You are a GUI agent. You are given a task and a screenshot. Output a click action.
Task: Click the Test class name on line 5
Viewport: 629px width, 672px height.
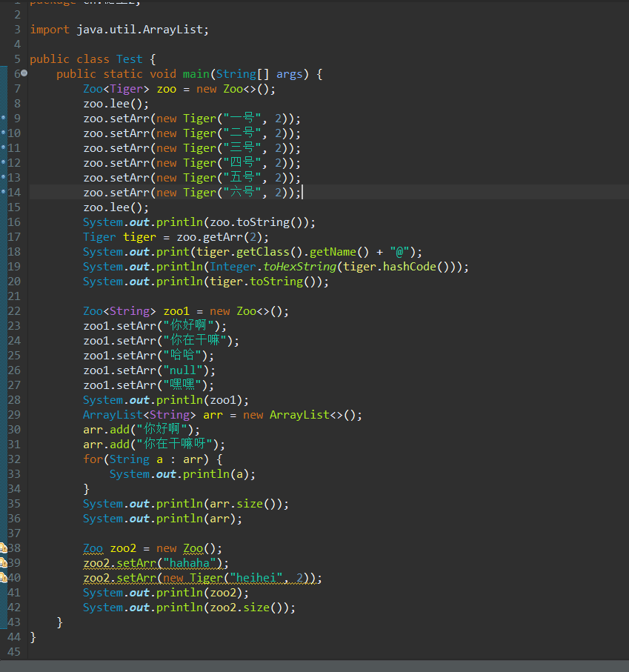(x=130, y=59)
